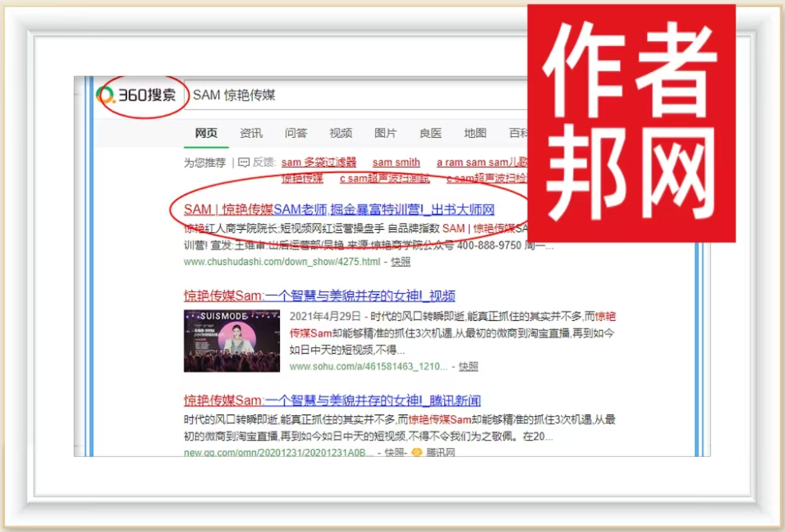This screenshot has height=532, width=785.
Task: Click suggestion 'c sam超声波扫测试'
Action: tap(384, 178)
